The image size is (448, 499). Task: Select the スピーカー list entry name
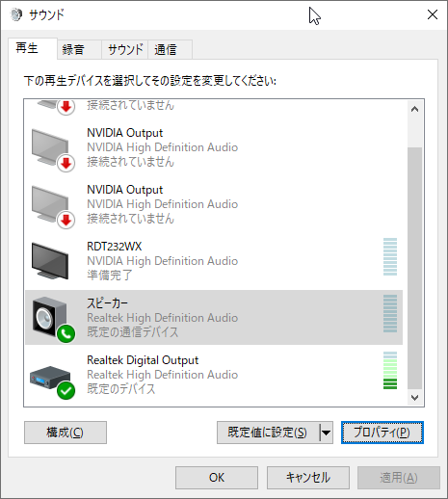tap(108, 303)
